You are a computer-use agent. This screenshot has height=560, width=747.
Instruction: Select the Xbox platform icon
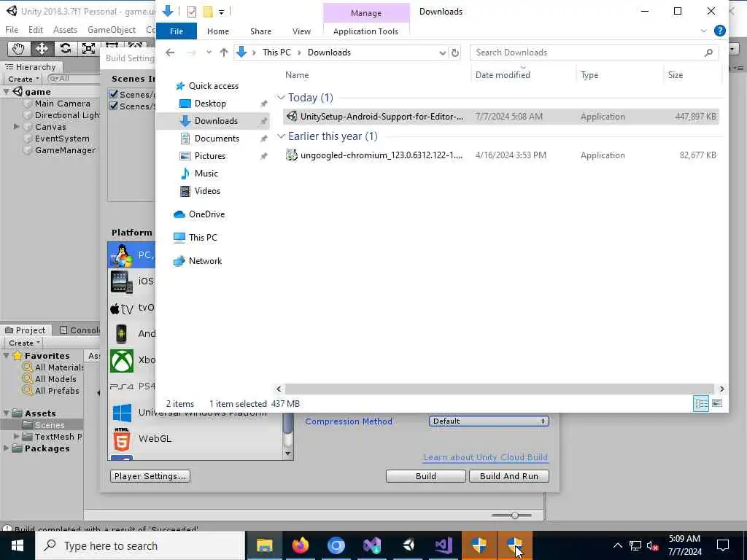(122, 361)
